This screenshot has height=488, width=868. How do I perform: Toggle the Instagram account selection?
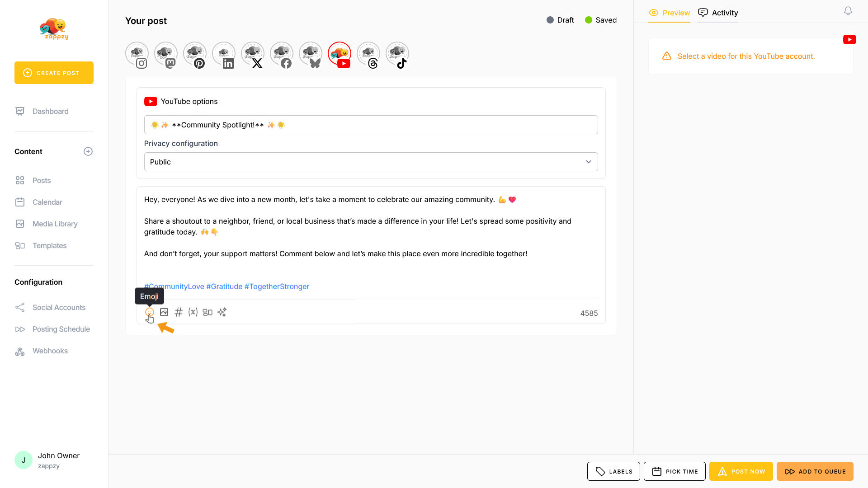137,55
